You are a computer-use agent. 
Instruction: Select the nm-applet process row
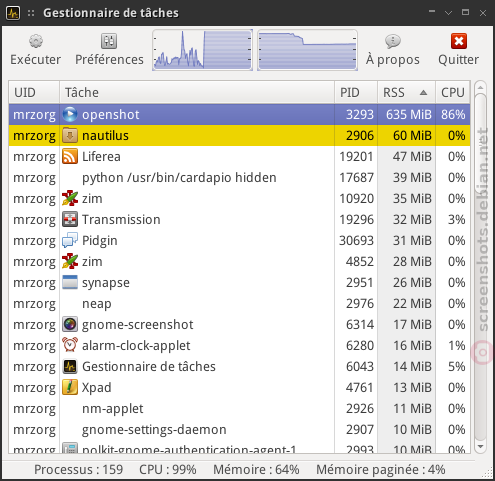[239, 408]
